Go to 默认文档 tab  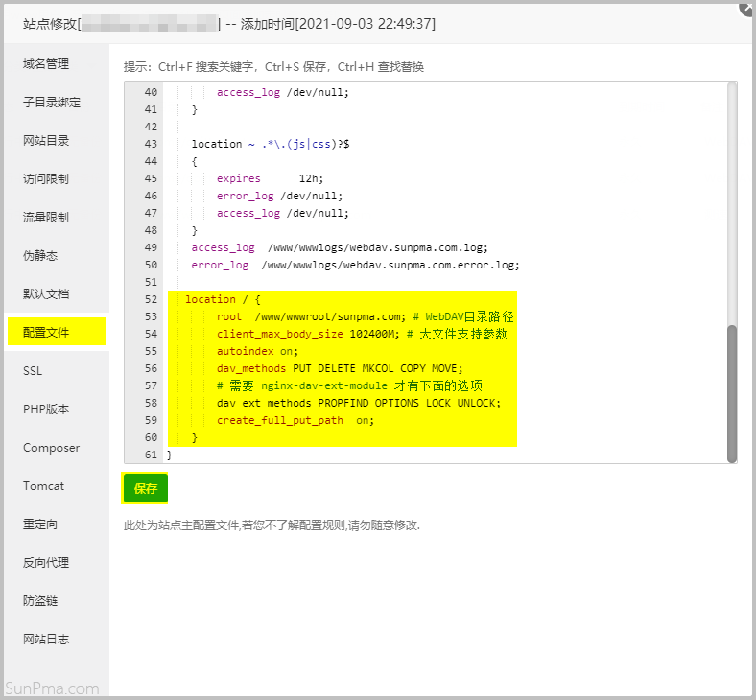pyautogui.click(x=46, y=293)
